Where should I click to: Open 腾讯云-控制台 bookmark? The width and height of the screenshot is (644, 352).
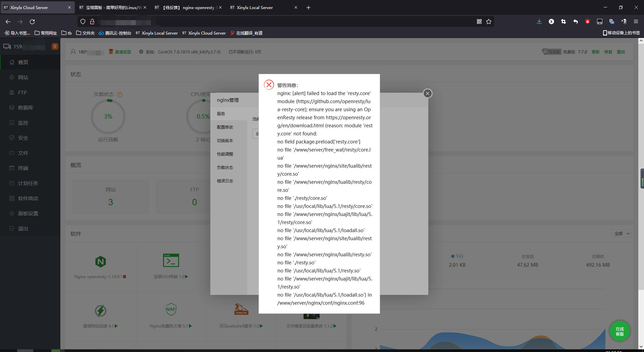click(x=115, y=33)
